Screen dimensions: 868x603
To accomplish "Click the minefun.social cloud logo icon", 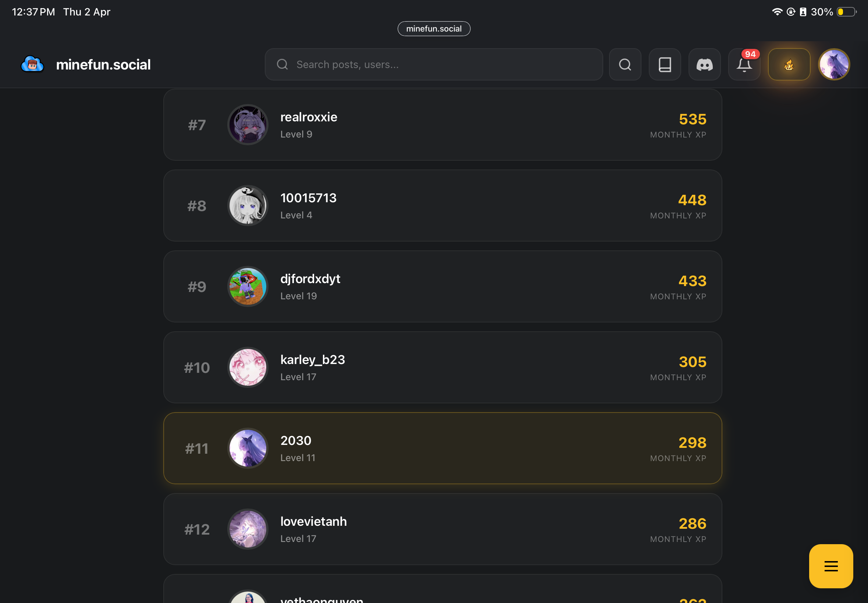I will [x=32, y=64].
